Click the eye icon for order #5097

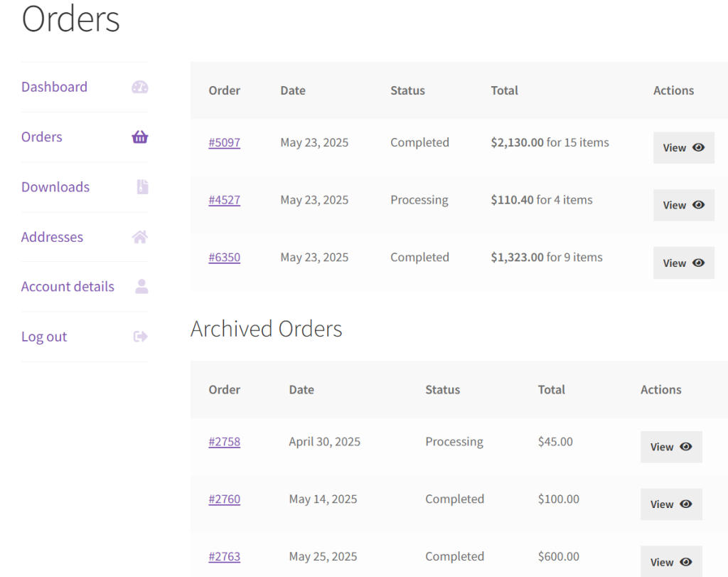[x=699, y=147]
